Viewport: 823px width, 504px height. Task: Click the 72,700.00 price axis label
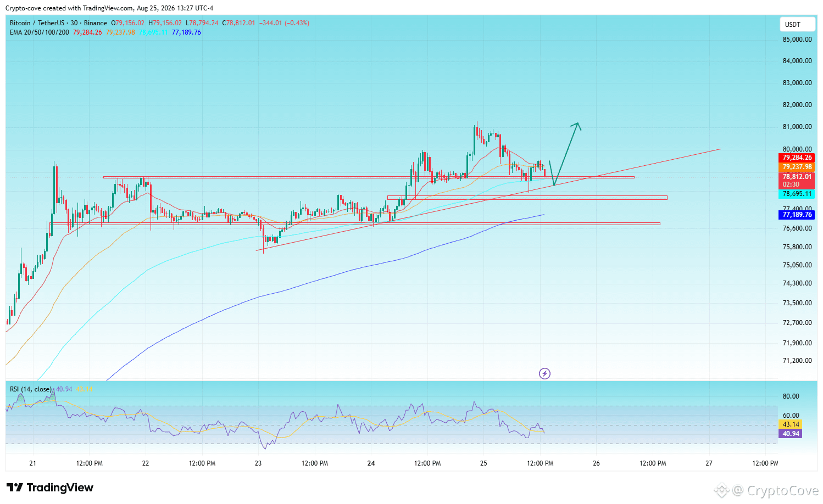[x=797, y=323]
